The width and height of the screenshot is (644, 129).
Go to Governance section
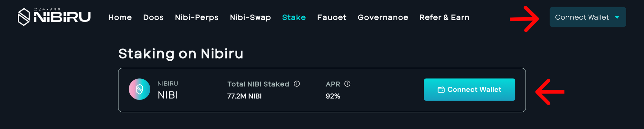383,17
